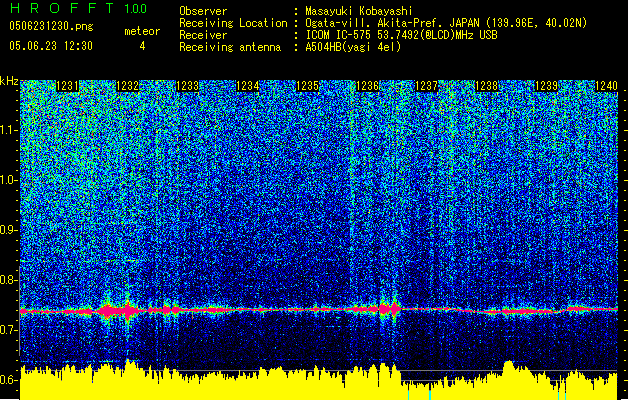Image resolution: width=629 pixels, height=400 pixels.
Task: Click the 1240 time marker
Action: [x=606, y=86]
